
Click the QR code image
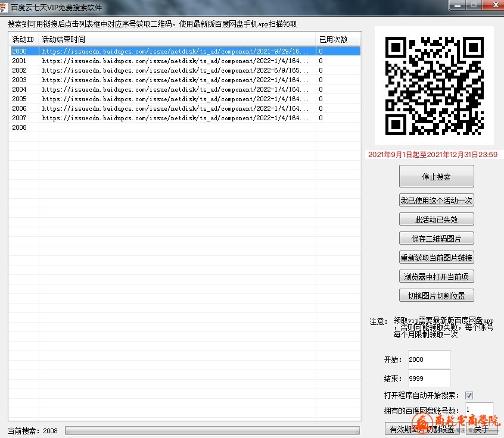pyautogui.click(x=434, y=86)
